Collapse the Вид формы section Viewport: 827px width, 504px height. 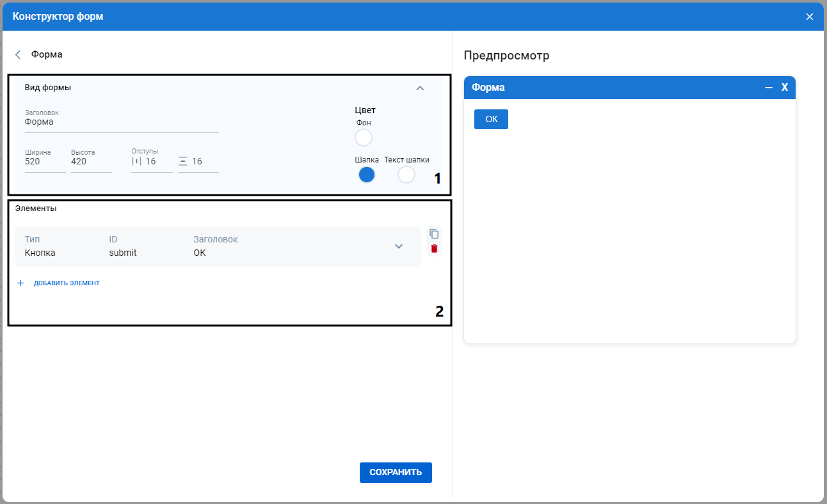[x=420, y=88]
